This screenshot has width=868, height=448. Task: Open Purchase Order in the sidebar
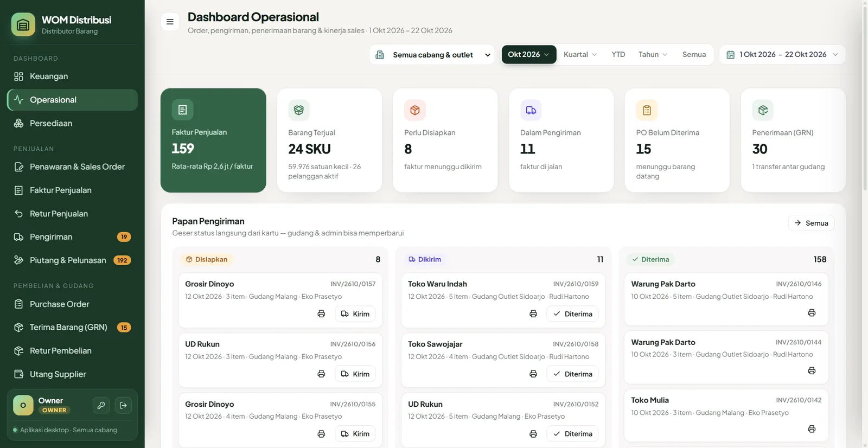[72, 304]
